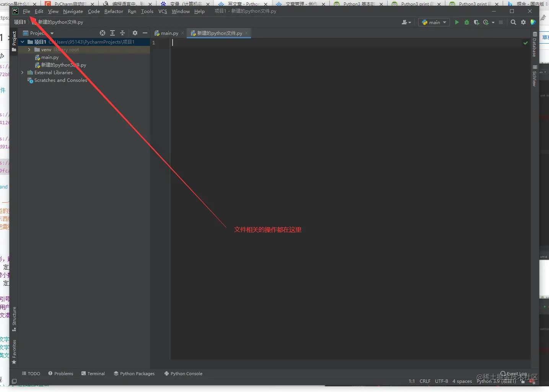Open Python Packages tool window
Viewport: 549px width, 392px height.
pos(134,374)
